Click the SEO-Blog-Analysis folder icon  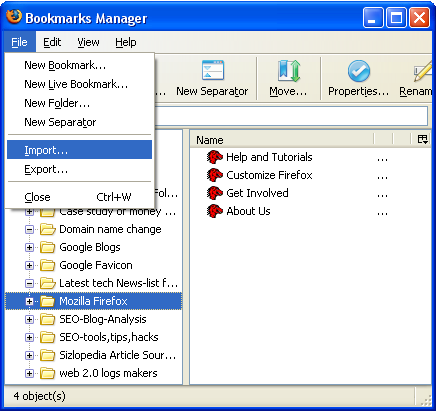[47, 319]
